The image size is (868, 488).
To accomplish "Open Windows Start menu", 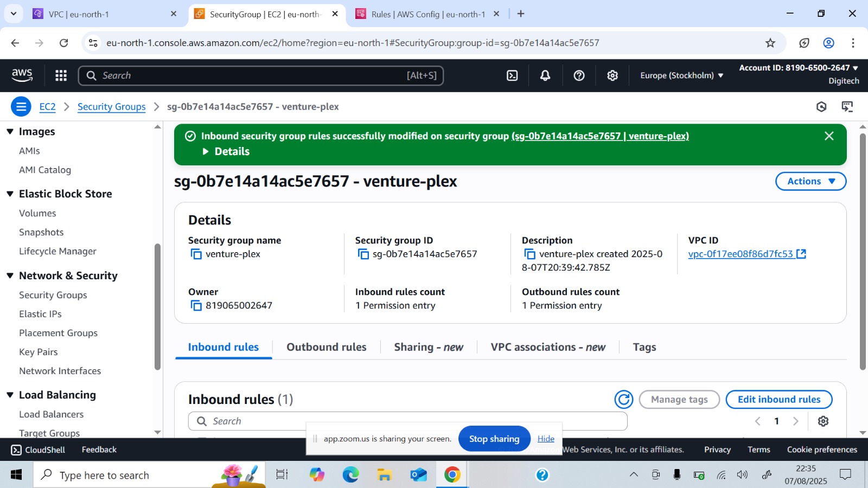I will 16,475.
